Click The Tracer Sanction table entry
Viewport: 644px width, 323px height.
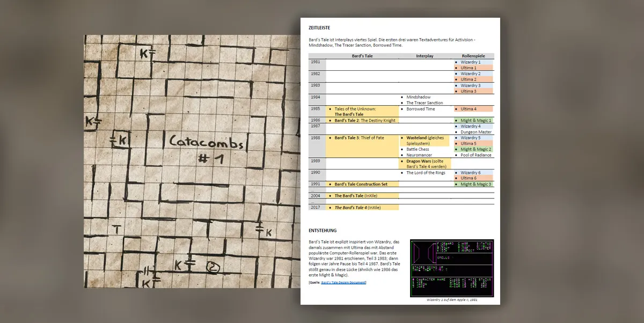(425, 103)
